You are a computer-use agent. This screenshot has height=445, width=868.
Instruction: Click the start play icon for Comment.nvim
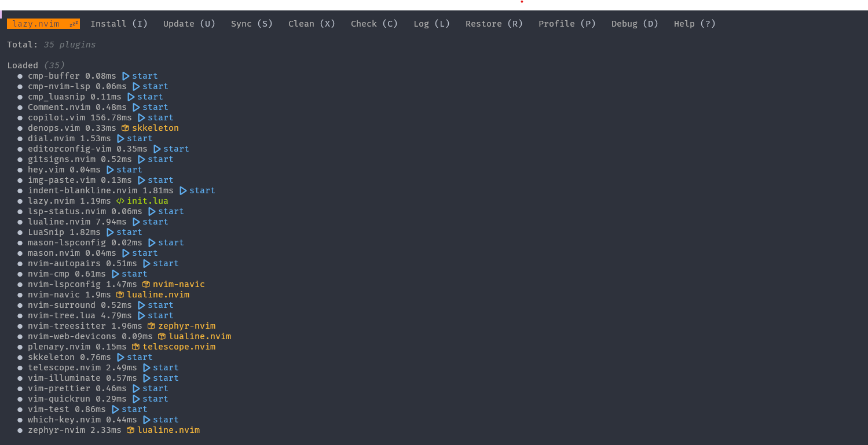tap(136, 107)
